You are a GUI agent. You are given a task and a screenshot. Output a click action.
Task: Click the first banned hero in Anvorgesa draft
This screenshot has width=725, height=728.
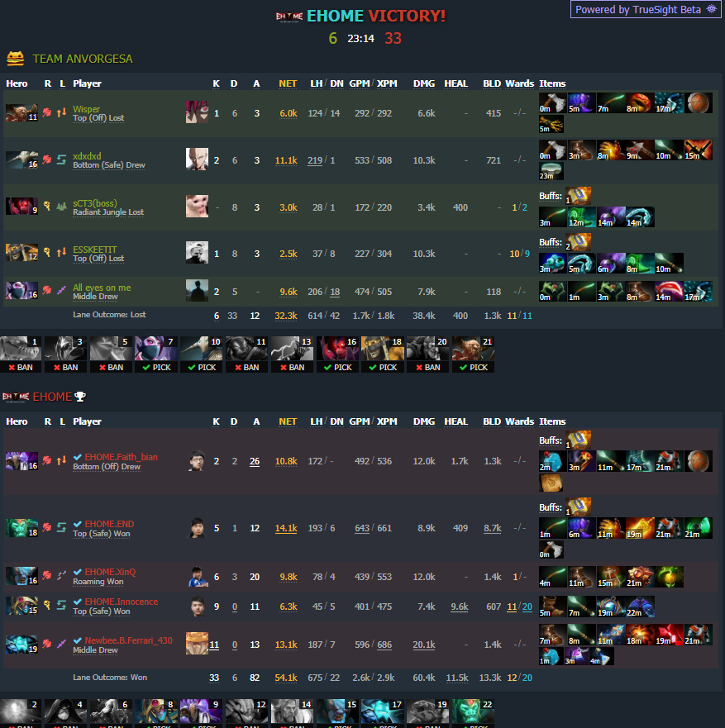tap(21, 354)
